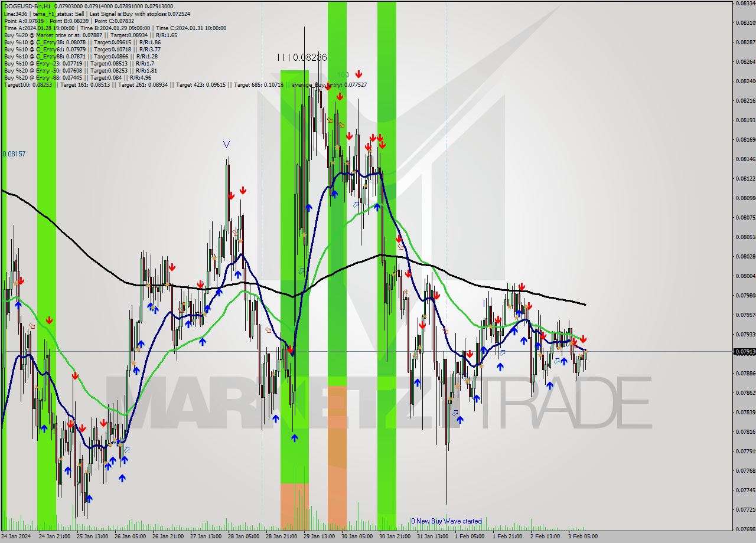This screenshot has width=756, height=543.
Task: Select the 0.08216 price axis label
Action: tap(745, 100)
